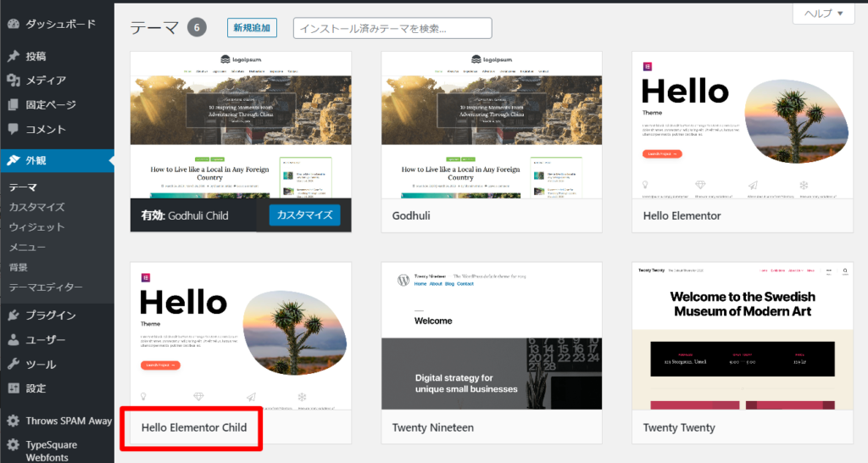Select the Twenty Nineteen theme thumbnail
This screenshot has width=868, height=463.
point(492,336)
